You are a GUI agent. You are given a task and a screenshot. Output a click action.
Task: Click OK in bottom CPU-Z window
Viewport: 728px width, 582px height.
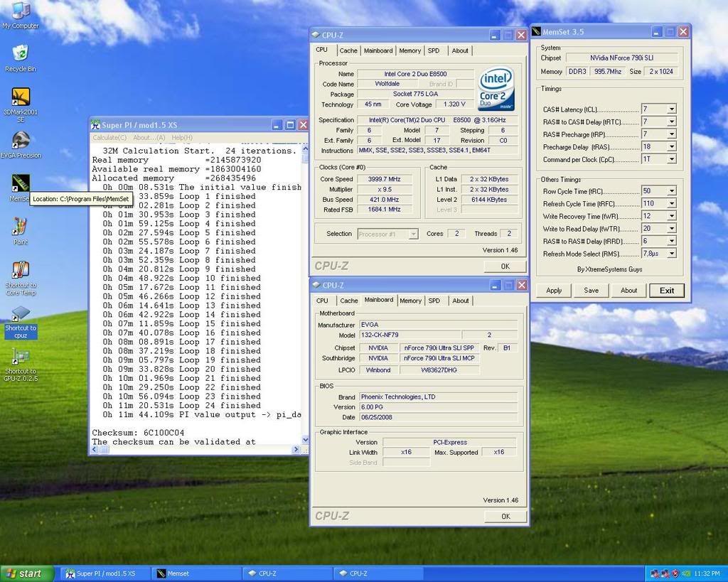coord(505,516)
